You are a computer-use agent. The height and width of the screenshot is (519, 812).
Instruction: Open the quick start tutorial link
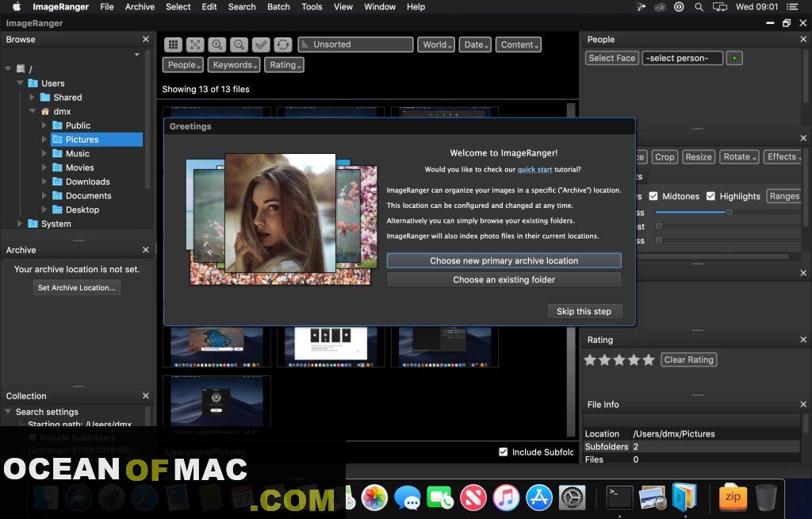tap(534, 170)
